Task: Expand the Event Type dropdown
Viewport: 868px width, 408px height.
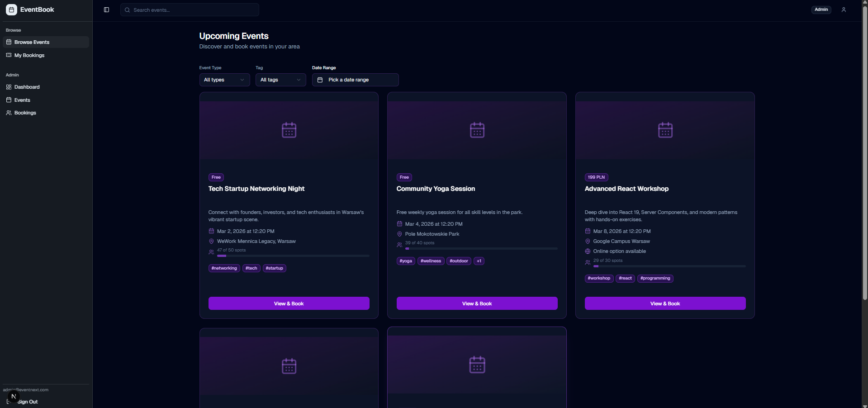Action: click(x=224, y=80)
